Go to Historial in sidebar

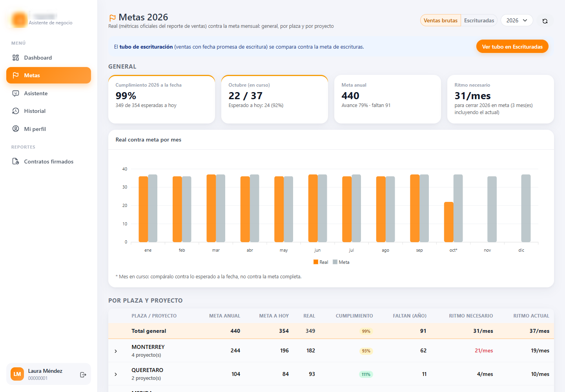[49, 111]
